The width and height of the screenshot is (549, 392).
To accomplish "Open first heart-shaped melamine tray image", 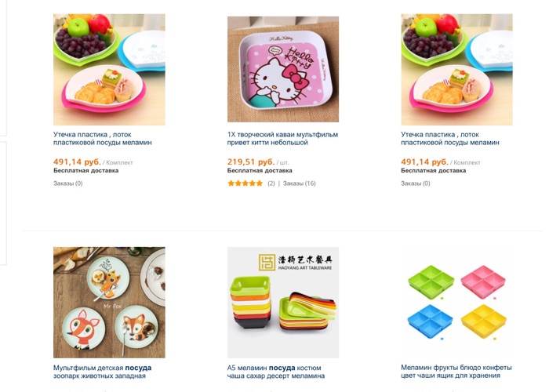I will [x=109, y=69].
